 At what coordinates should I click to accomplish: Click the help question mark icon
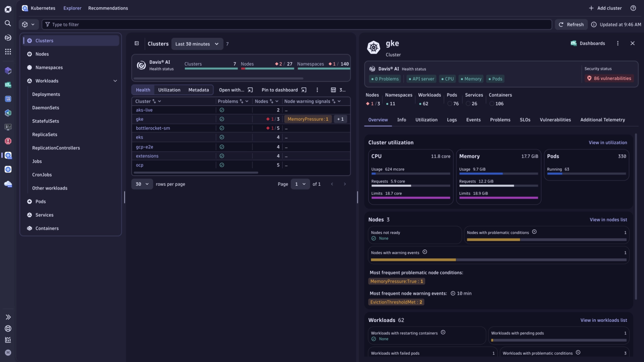click(x=633, y=8)
